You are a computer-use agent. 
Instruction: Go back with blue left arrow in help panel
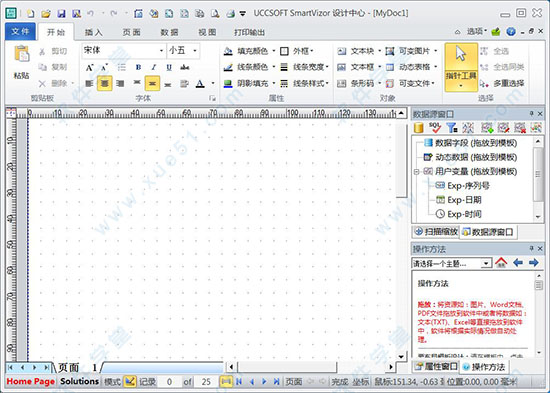(518, 262)
